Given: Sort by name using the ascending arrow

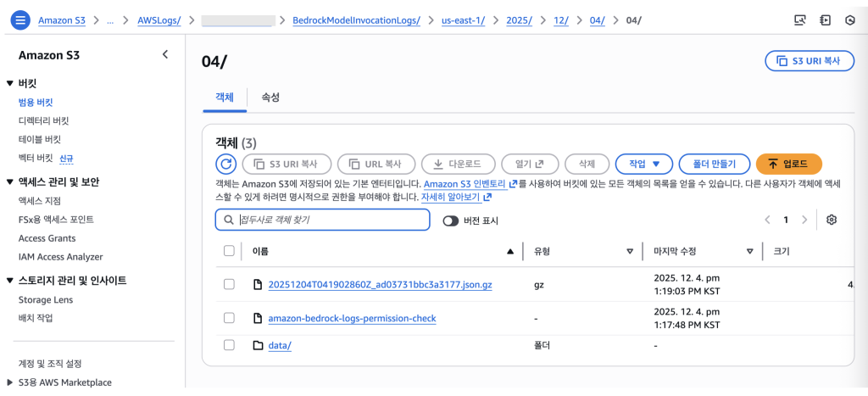Looking at the screenshot, I should pos(510,252).
